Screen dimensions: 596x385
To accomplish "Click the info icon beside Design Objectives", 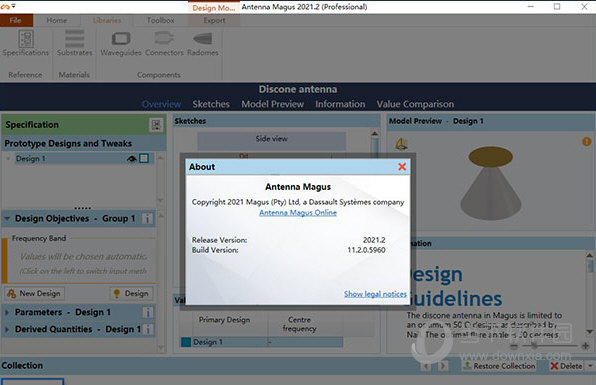I will pyautogui.click(x=147, y=219).
